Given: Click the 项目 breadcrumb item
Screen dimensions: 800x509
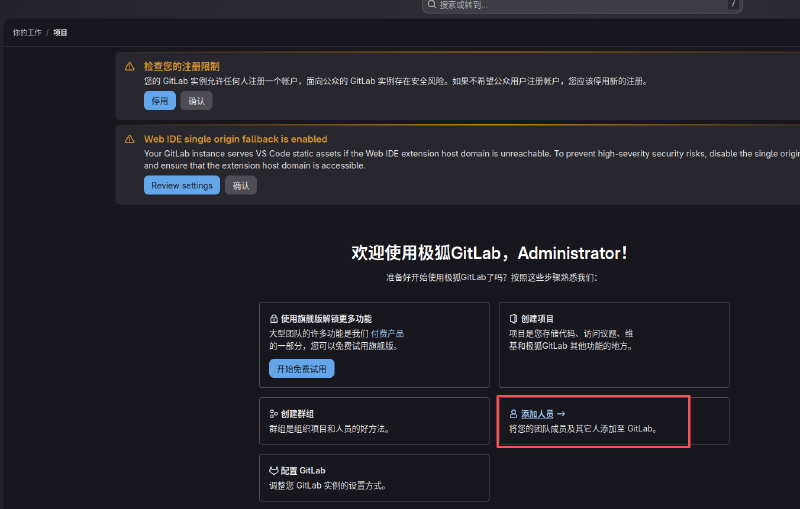Looking at the screenshot, I should coord(60,33).
